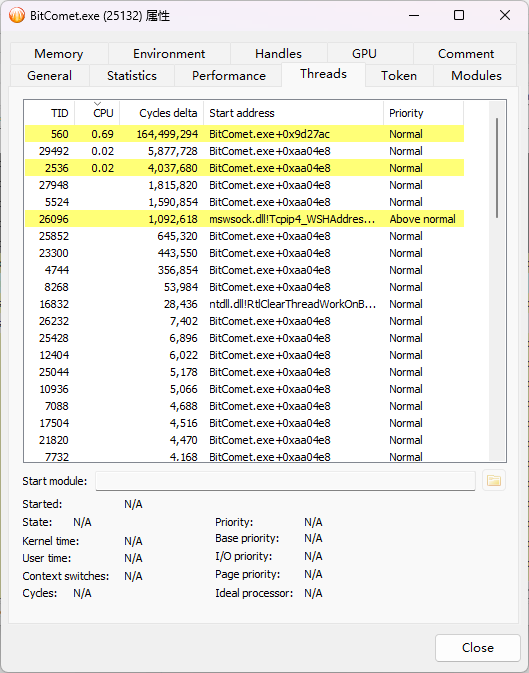Screen dimensions: 529x673
Task: Click the 28,436 cycles delta value
Action: point(180,304)
